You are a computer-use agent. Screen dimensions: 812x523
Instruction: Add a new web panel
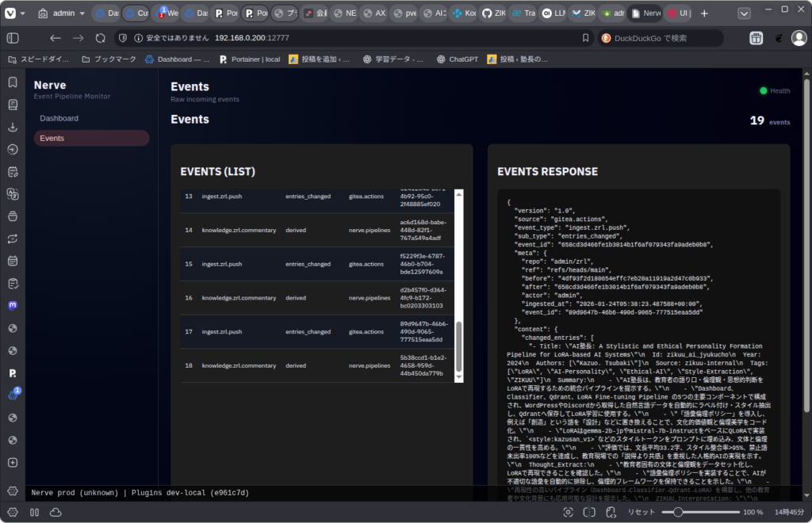[13, 462]
